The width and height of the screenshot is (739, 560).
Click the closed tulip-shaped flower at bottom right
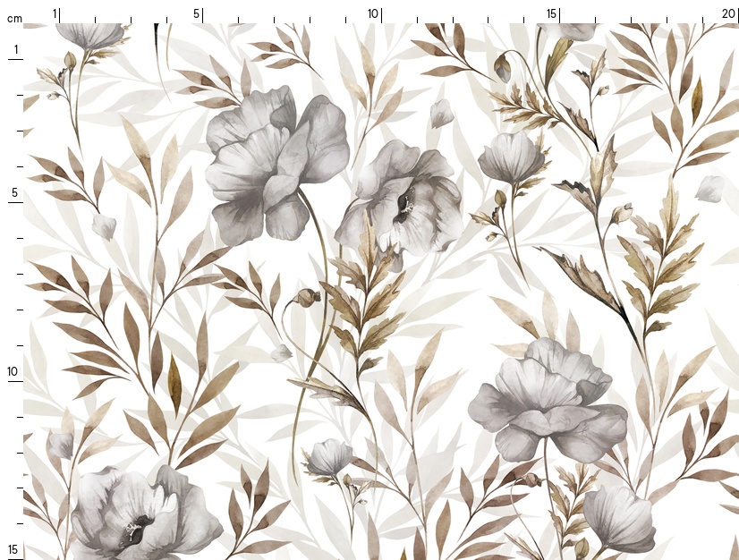click(619, 517)
